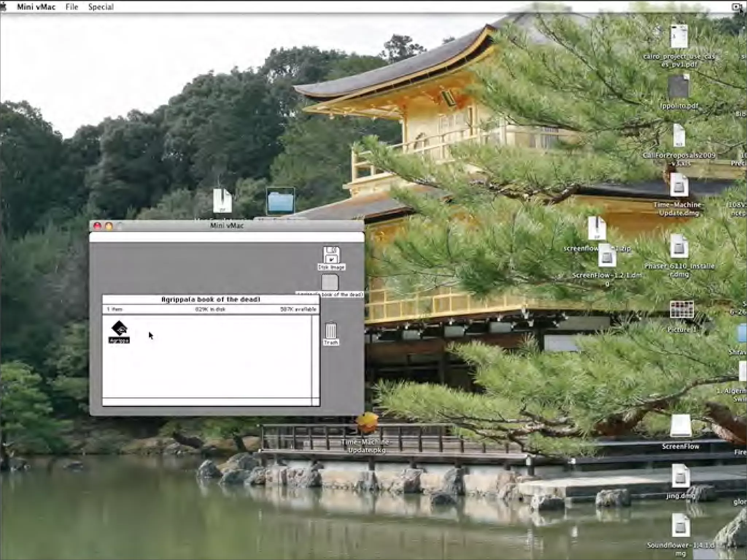Click the Agrippa window horizontal scrollbar
Screen dimensions: 747x560
pyautogui.click(x=206, y=402)
